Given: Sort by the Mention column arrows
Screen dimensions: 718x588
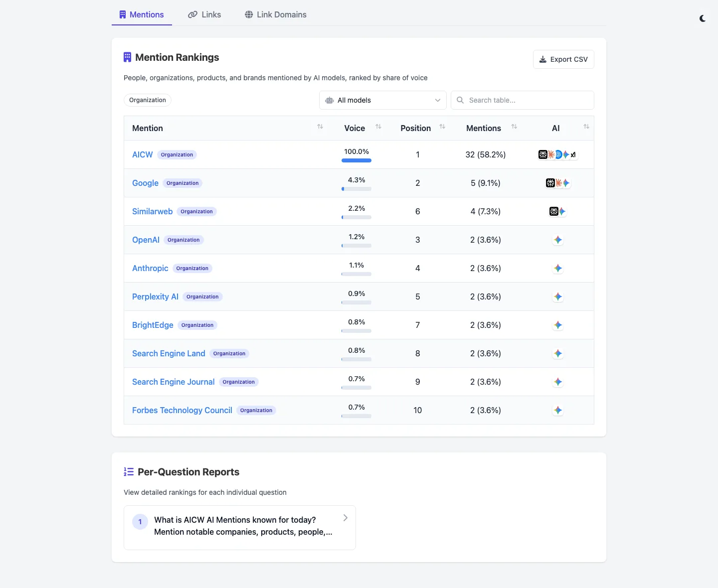Looking at the screenshot, I should (320, 127).
